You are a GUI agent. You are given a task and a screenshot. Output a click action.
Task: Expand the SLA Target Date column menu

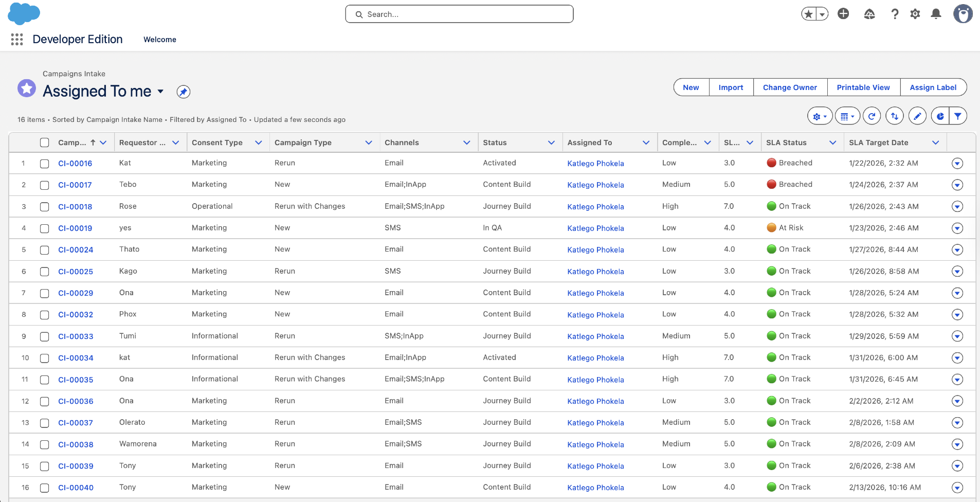point(936,142)
